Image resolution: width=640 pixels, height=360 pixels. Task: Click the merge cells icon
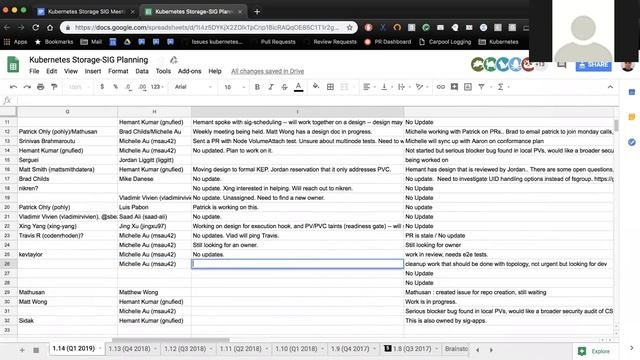344,87
